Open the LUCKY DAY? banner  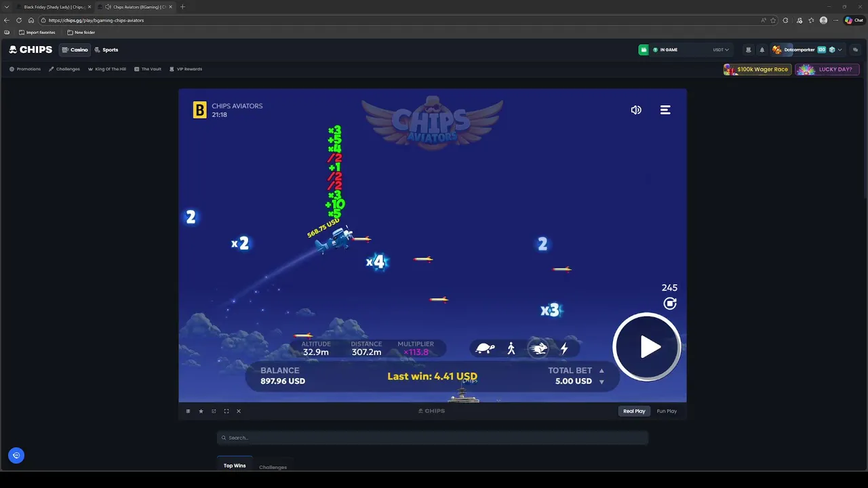click(827, 69)
